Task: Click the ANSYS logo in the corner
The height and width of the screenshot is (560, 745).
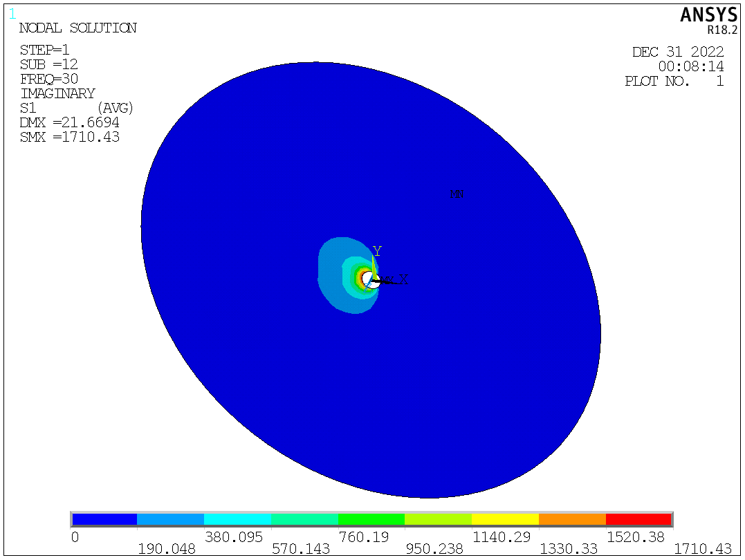Action: click(709, 15)
